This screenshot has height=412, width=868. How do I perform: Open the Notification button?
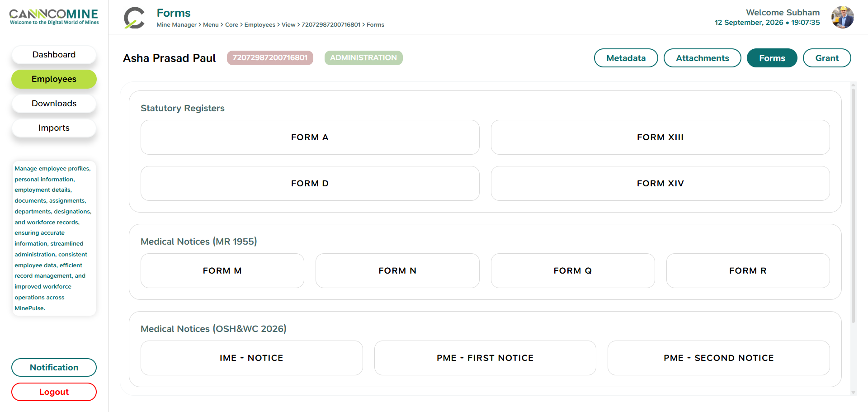coord(54,368)
